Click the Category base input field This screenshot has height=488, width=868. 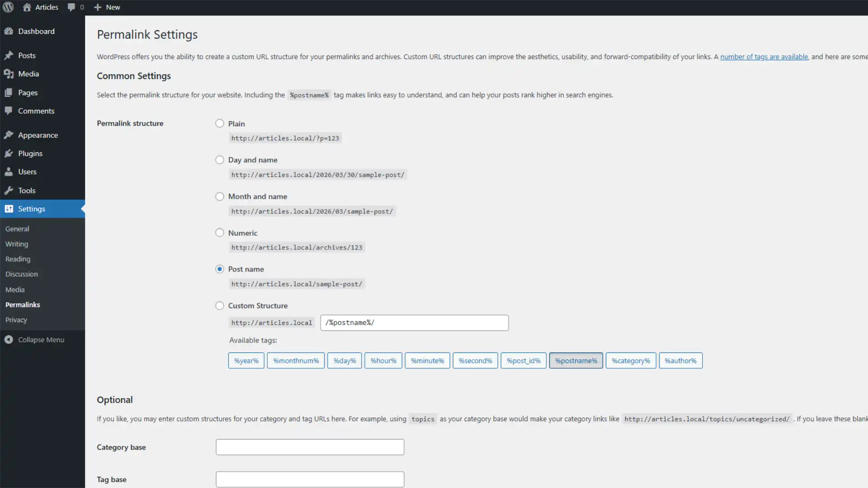[x=310, y=447]
